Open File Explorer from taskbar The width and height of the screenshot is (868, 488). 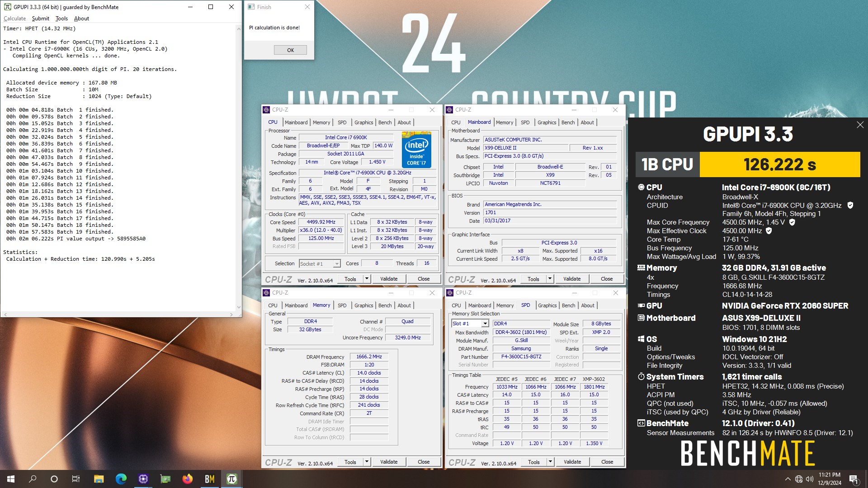pos(99,479)
